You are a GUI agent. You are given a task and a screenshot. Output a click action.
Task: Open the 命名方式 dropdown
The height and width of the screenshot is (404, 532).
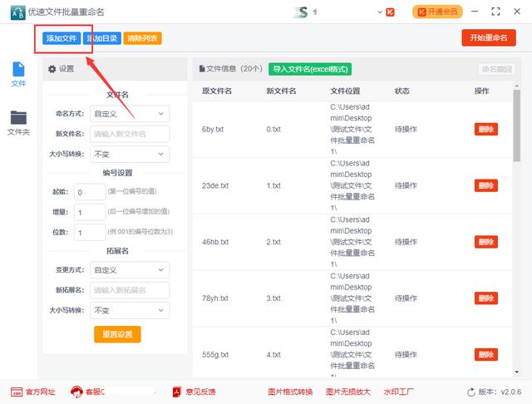[130, 114]
